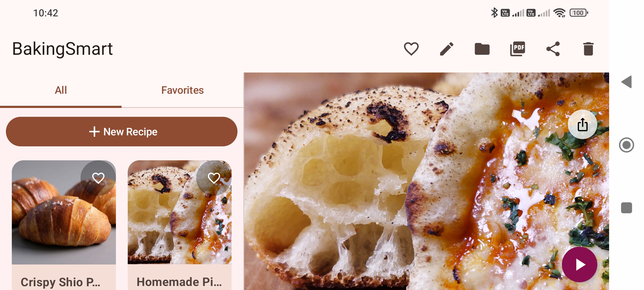Click the Homemade Pi... recipe title
This screenshot has width=644, height=290.
point(179,282)
